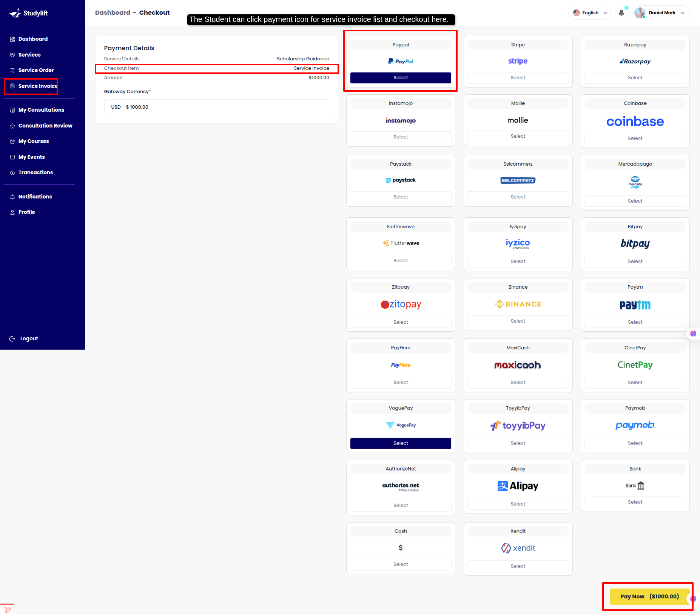Click the Paytm logo icon
The height and width of the screenshot is (615, 700).
tap(635, 305)
